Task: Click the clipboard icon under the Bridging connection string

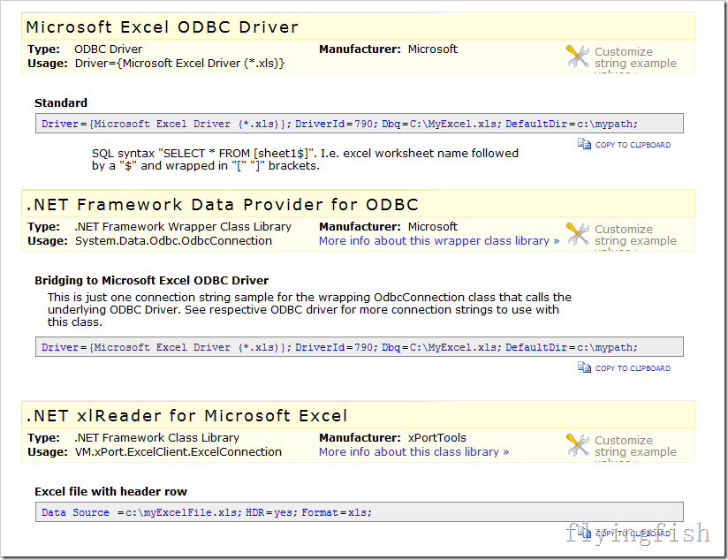Action: pos(584,367)
